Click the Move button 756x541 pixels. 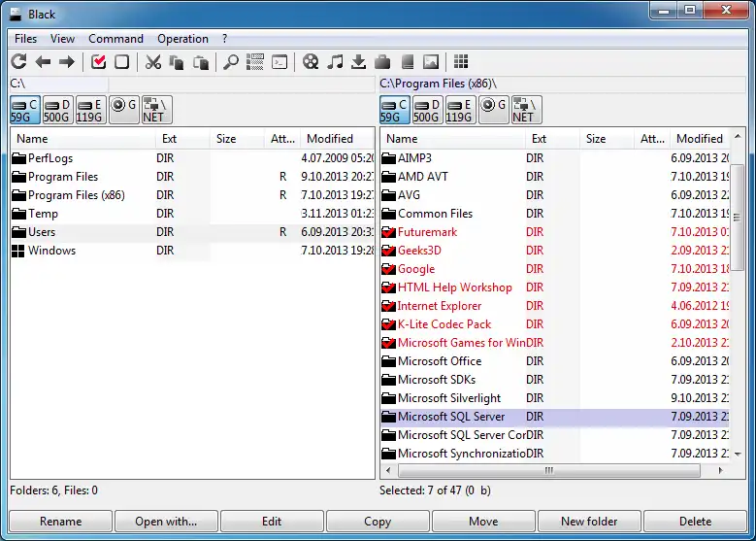483,522
